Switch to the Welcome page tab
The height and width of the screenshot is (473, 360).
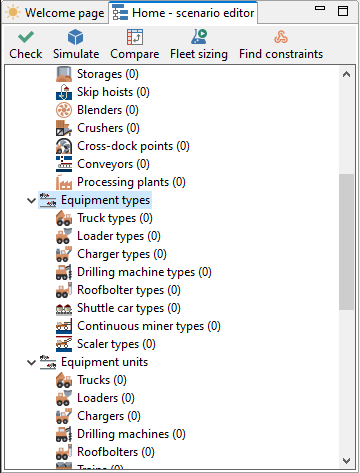[x=55, y=13]
